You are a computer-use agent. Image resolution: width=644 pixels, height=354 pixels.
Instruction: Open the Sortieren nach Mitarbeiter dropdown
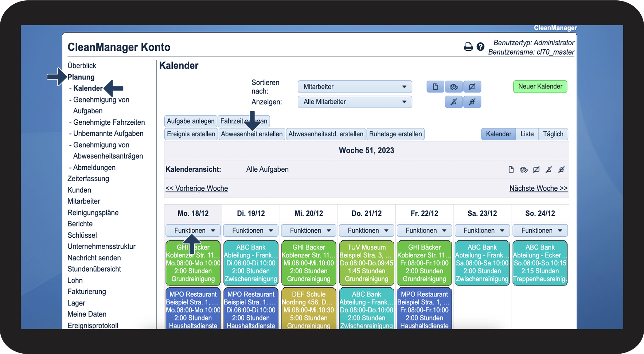(x=355, y=87)
